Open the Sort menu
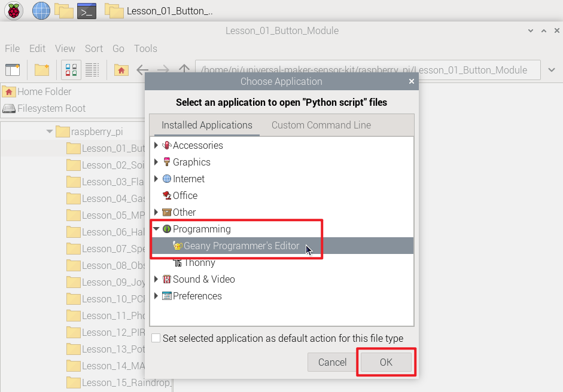The height and width of the screenshot is (392, 563). (94, 48)
